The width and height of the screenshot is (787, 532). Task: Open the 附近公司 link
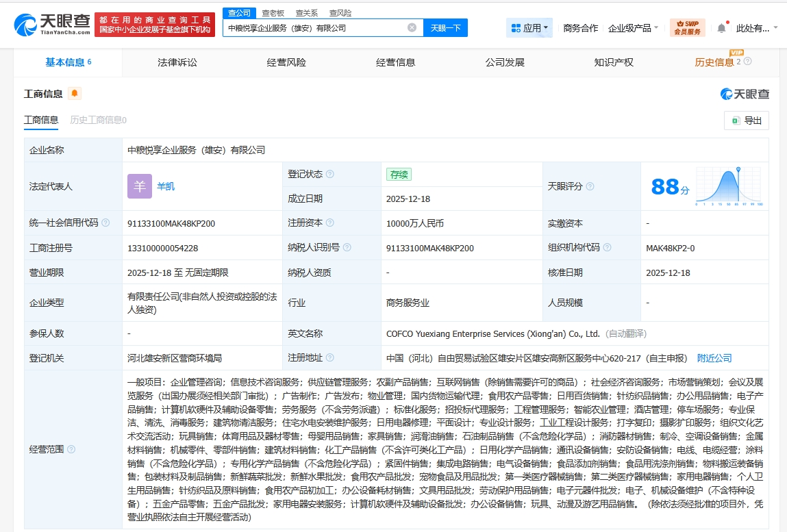[714, 357]
